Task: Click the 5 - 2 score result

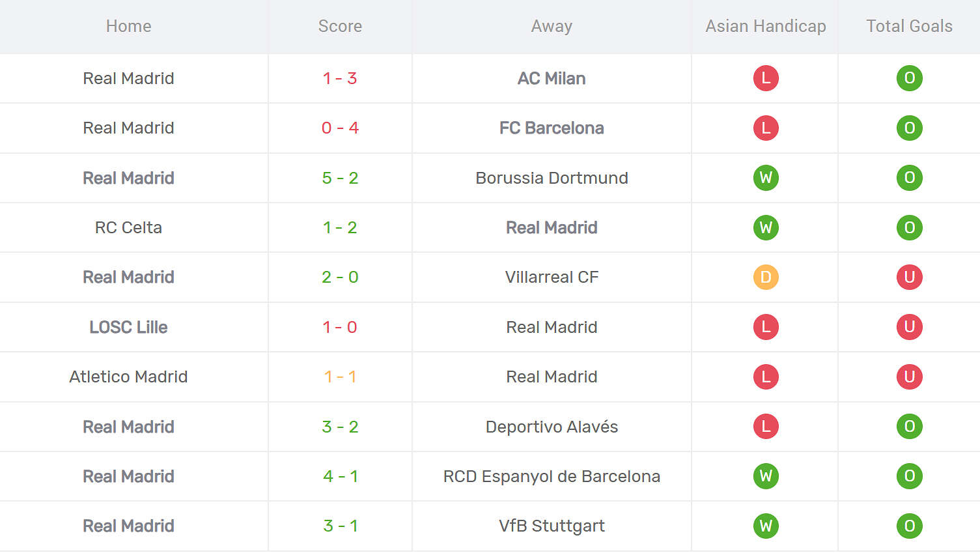Action: [340, 178]
